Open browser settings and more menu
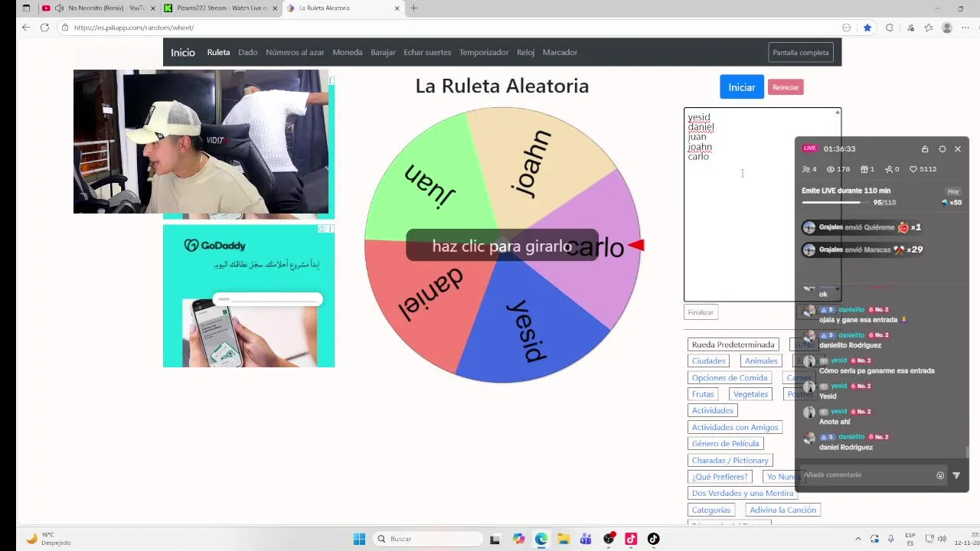The width and height of the screenshot is (980, 551). tap(967, 28)
